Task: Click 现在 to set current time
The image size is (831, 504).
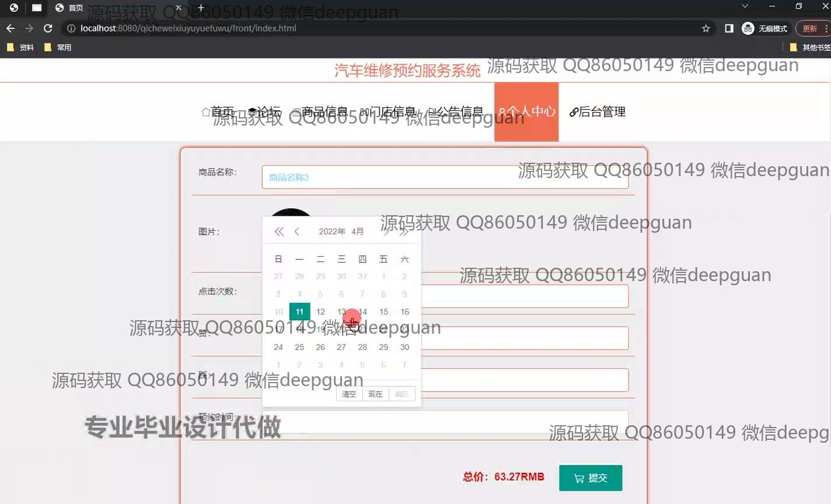Action: click(x=375, y=394)
